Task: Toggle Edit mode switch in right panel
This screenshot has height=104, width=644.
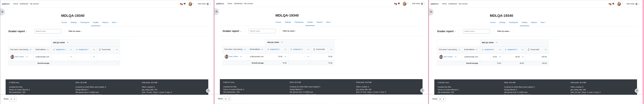Action: [637, 4]
